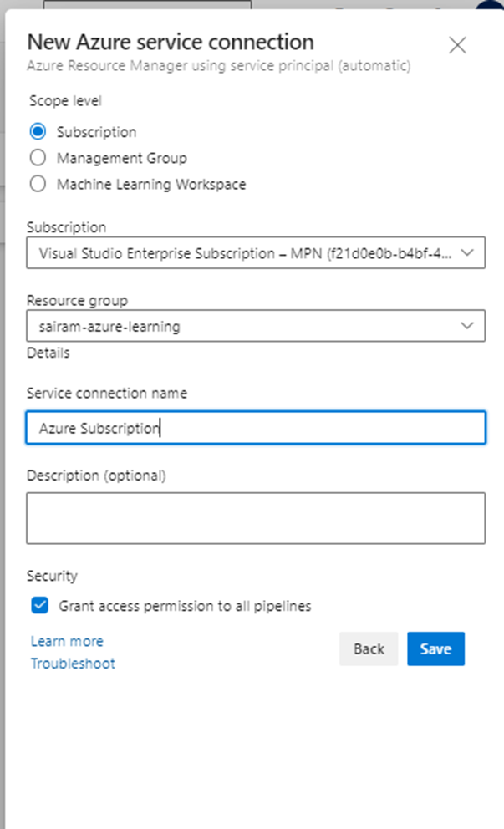Select the Subscription scope level radio button
The height and width of the screenshot is (829, 504).
pos(38,131)
